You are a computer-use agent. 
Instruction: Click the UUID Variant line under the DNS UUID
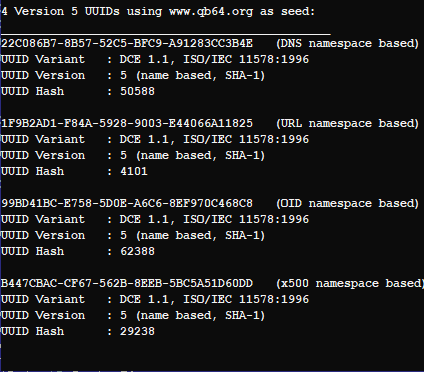pos(155,60)
